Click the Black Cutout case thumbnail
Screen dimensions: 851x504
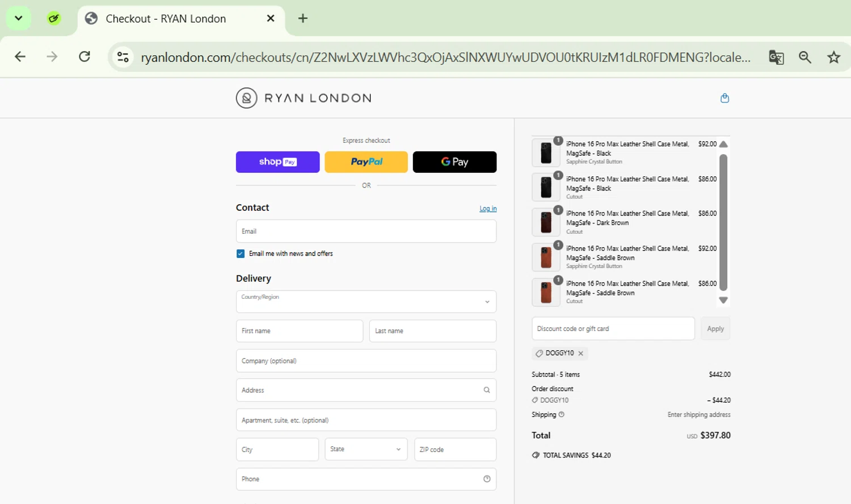(x=546, y=188)
